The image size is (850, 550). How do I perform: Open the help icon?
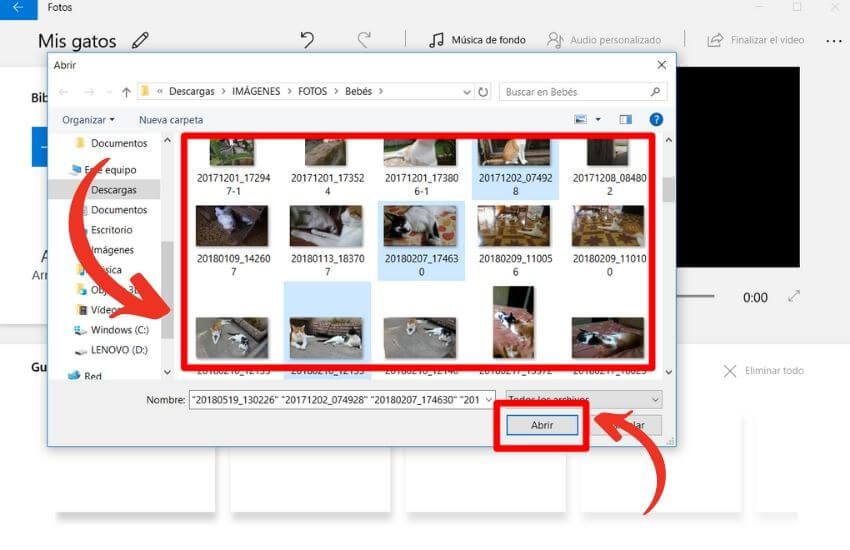click(656, 119)
